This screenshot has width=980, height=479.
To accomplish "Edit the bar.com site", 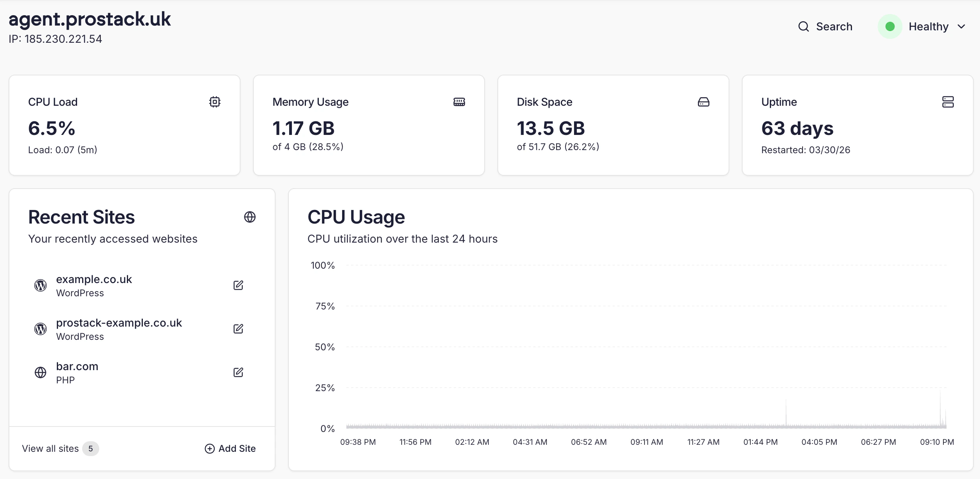I will [238, 372].
